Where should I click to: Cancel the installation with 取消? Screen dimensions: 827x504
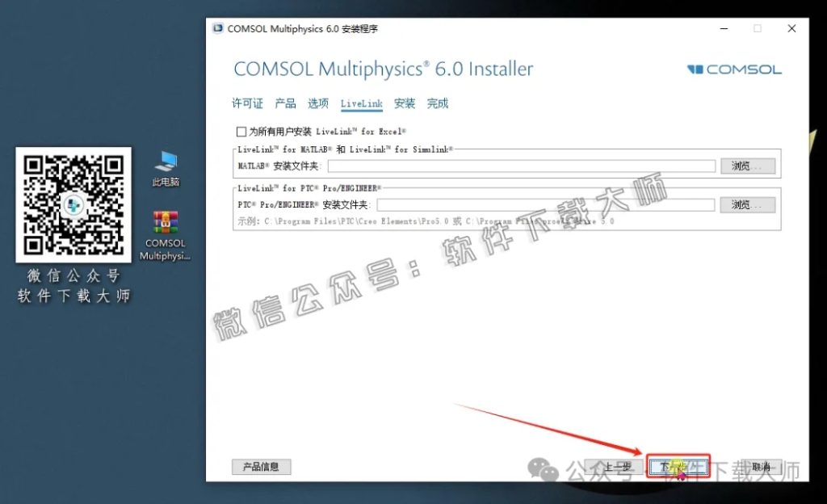(x=760, y=466)
